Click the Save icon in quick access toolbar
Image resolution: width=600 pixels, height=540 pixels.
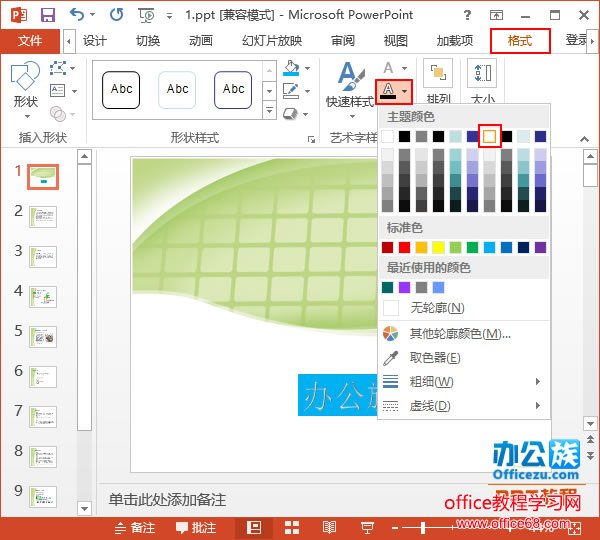click(x=47, y=14)
